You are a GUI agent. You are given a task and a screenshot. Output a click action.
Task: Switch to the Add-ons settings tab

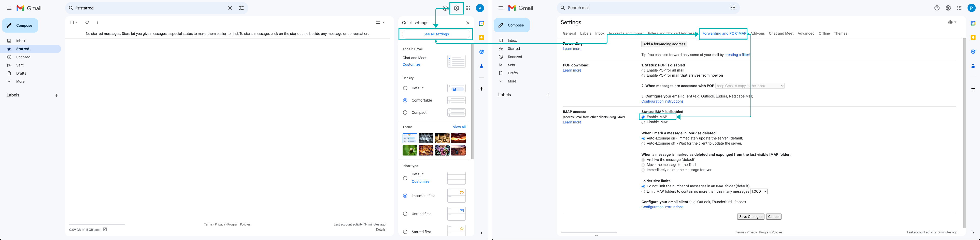pyautogui.click(x=757, y=34)
